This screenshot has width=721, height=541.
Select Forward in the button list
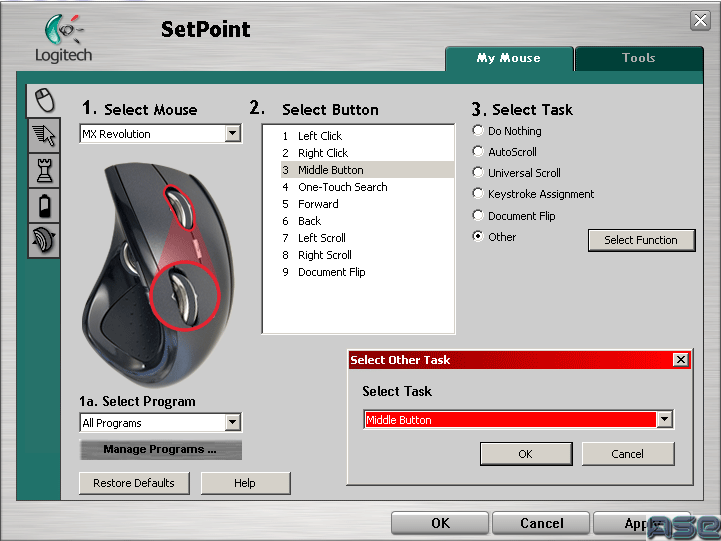pyautogui.click(x=367, y=204)
